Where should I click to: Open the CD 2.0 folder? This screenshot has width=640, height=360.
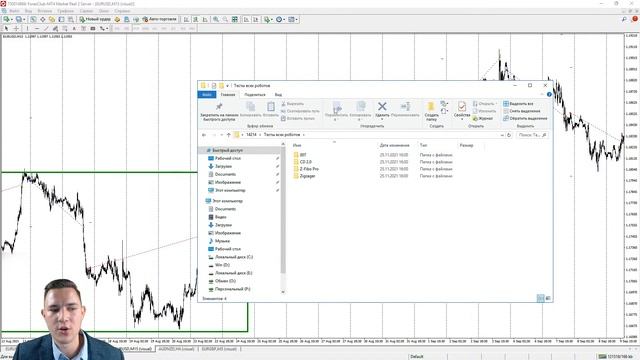pos(306,162)
